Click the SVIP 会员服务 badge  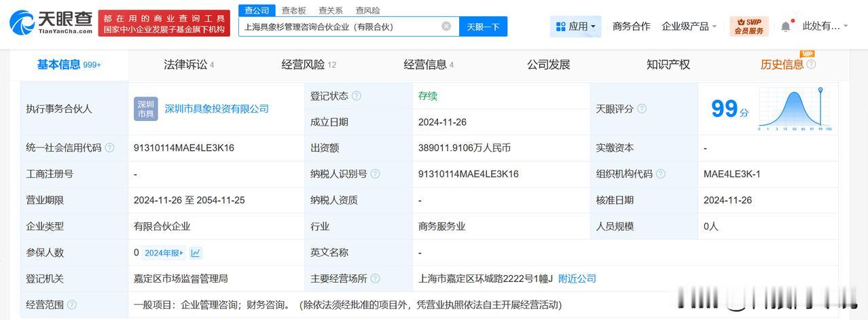749,26
